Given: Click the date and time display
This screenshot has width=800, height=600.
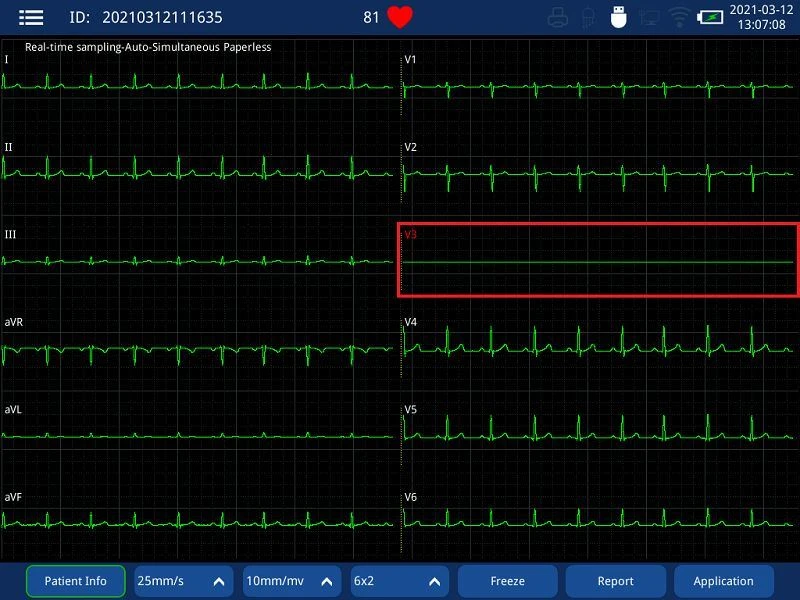Looking at the screenshot, I should coord(761,17).
